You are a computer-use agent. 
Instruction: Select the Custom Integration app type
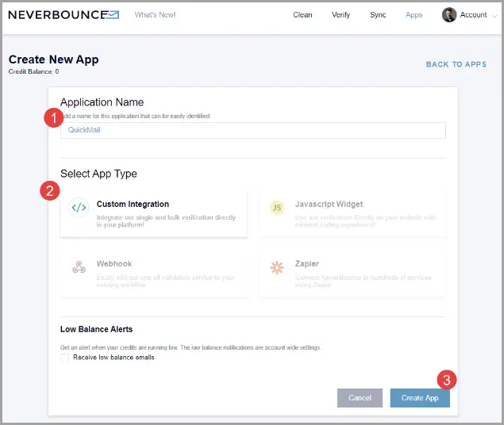point(154,213)
